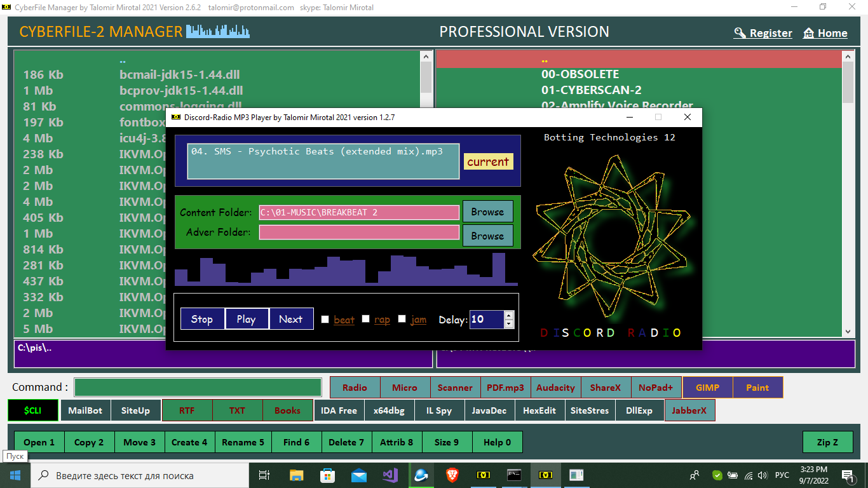Open HexEdit tool
The width and height of the screenshot is (868, 488).
pos(539,410)
